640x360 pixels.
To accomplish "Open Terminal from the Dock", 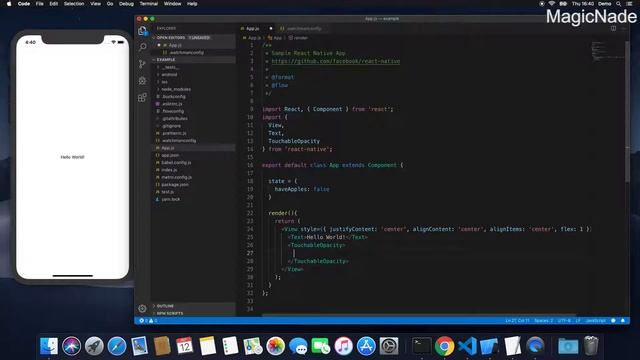I will 422,346.
